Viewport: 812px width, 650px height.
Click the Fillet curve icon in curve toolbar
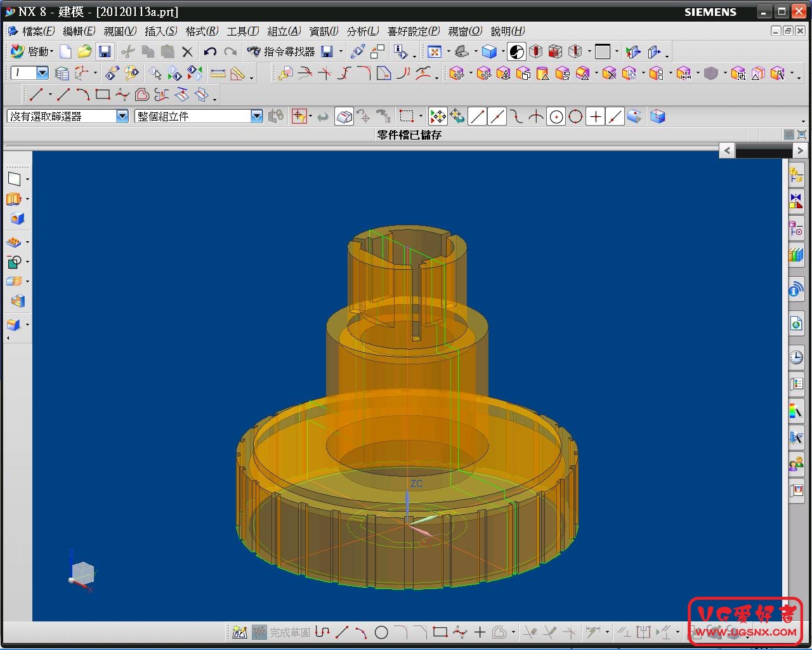point(364,74)
